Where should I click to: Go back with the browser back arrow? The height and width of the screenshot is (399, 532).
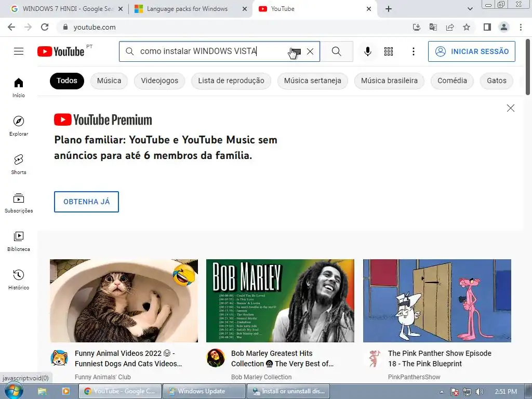11,27
